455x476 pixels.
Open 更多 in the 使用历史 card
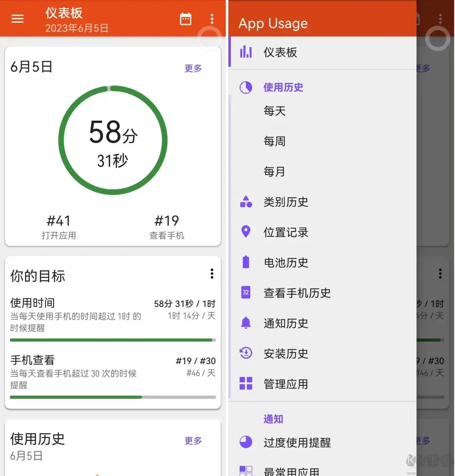(x=193, y=441)
